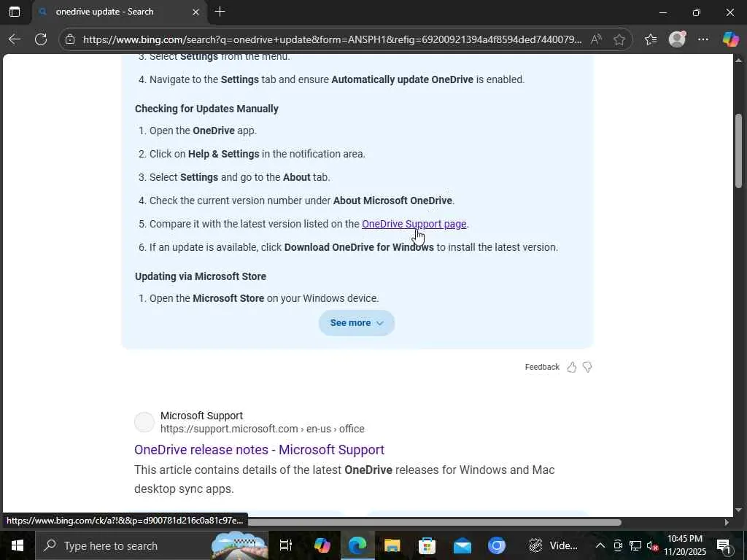Switch to Microsoft Edge taskbar icon
747x560 pixels.
pos(357,545)
